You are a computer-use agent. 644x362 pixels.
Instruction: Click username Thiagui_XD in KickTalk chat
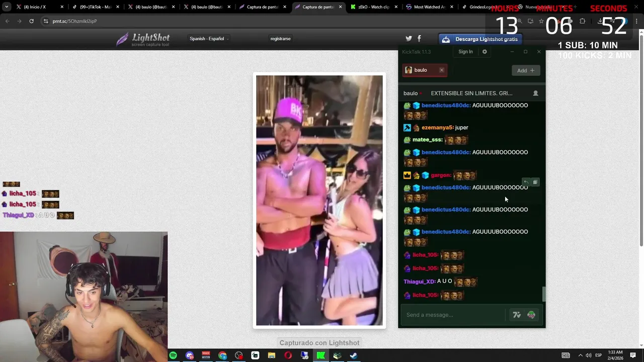point(419,282)
